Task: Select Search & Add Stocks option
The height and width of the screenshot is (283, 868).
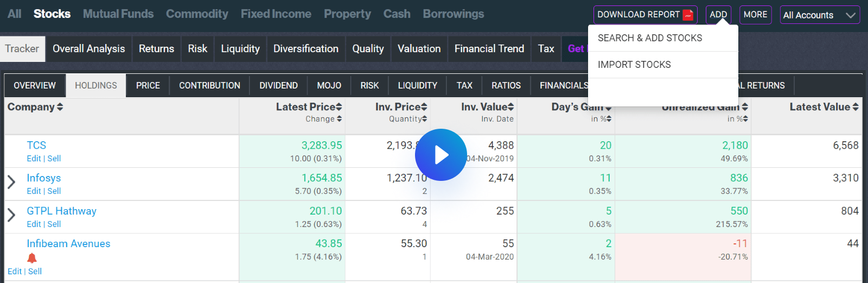Action: pyautogui.click(x=650, y=38)
